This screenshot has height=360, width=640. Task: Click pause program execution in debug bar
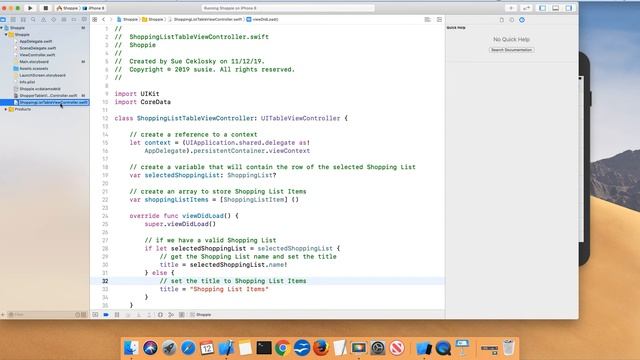[x=117, y=315]
